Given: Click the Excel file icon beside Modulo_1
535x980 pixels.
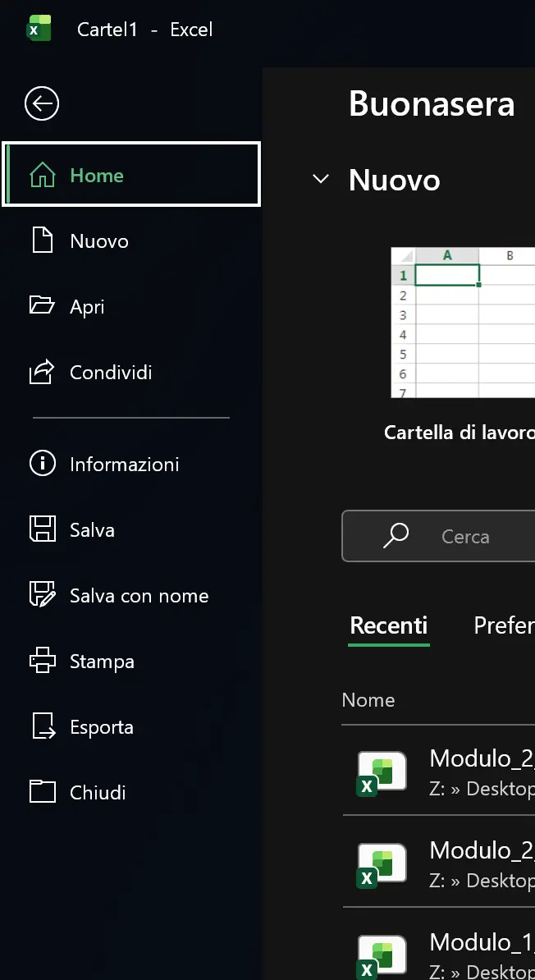Looking at the screenshot, I should [x=381, y=955].
